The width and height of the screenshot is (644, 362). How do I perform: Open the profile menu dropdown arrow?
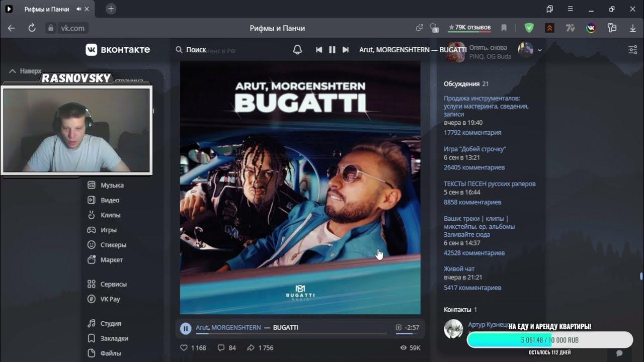[540, 50]
